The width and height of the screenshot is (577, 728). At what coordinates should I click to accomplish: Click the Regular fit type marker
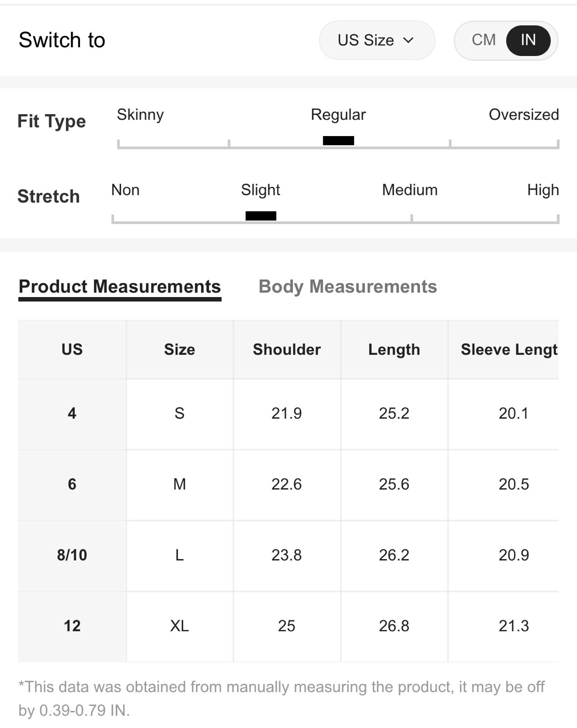[338, 141]
